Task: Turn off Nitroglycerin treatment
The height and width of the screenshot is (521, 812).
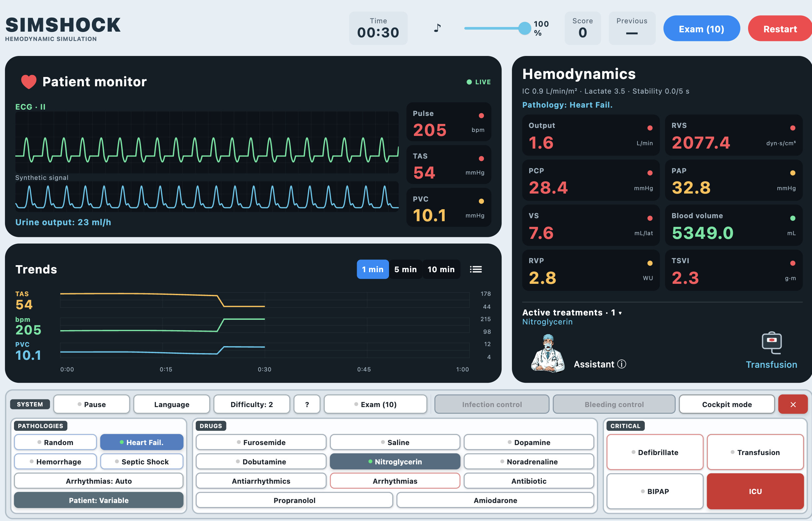Action: point(395,462)
